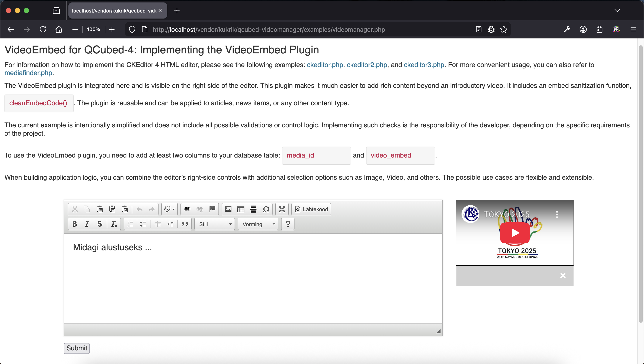This screenshot has height=364, width=644.
Task: Open the Vorming format dropdown
Action: click(x=258, y=224)
